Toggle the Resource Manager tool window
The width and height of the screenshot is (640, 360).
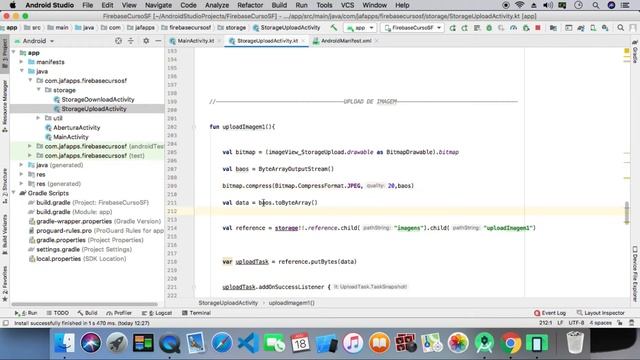click(5, 106)
